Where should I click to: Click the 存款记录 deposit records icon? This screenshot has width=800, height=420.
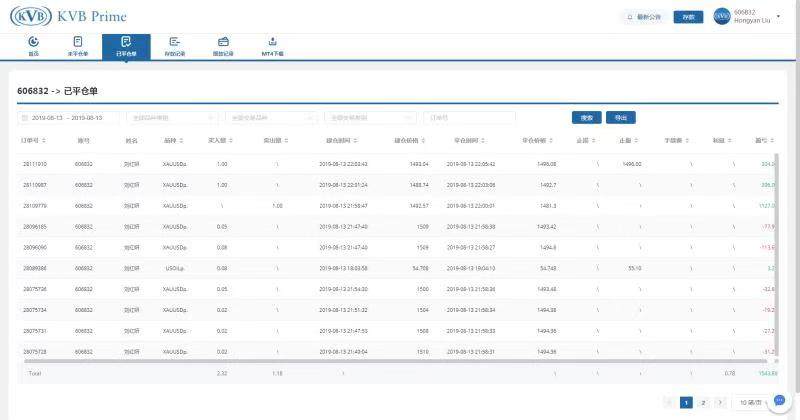pos(174,45)
